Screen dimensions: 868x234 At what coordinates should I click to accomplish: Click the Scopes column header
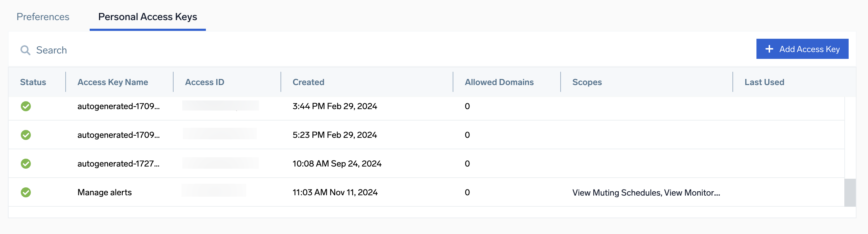pos(587,82)
